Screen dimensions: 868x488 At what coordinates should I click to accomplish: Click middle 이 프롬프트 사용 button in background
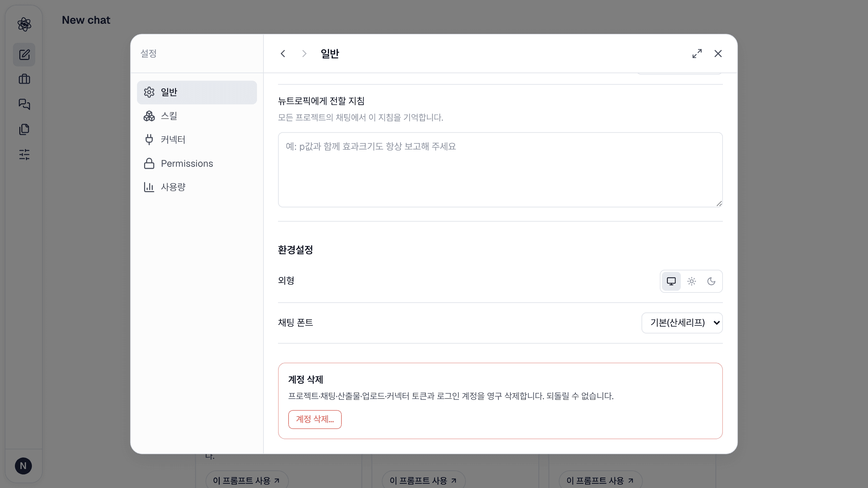(423, 480)
